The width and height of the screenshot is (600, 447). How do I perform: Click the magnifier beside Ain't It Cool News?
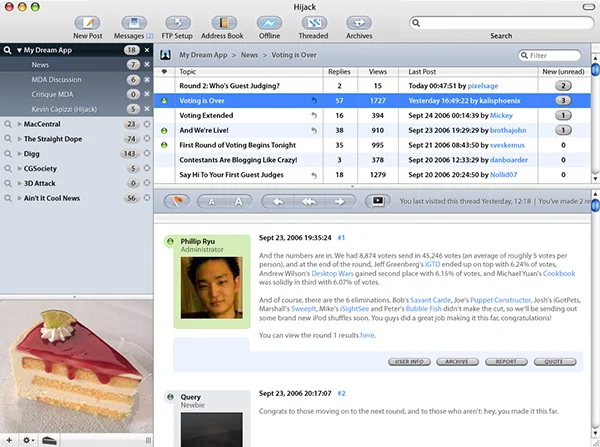click(x=8, y=198)
